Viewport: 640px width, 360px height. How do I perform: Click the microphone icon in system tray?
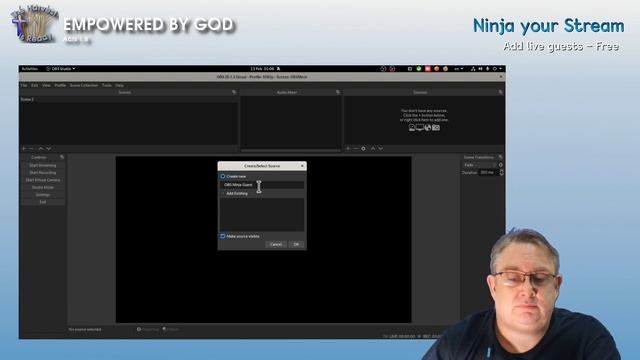point(487,69)
